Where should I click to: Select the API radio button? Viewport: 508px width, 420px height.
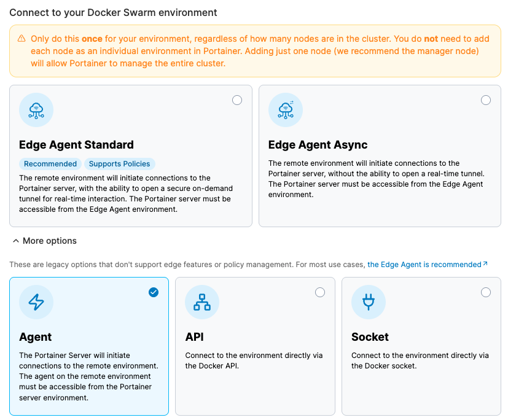(x=320, y=292)
